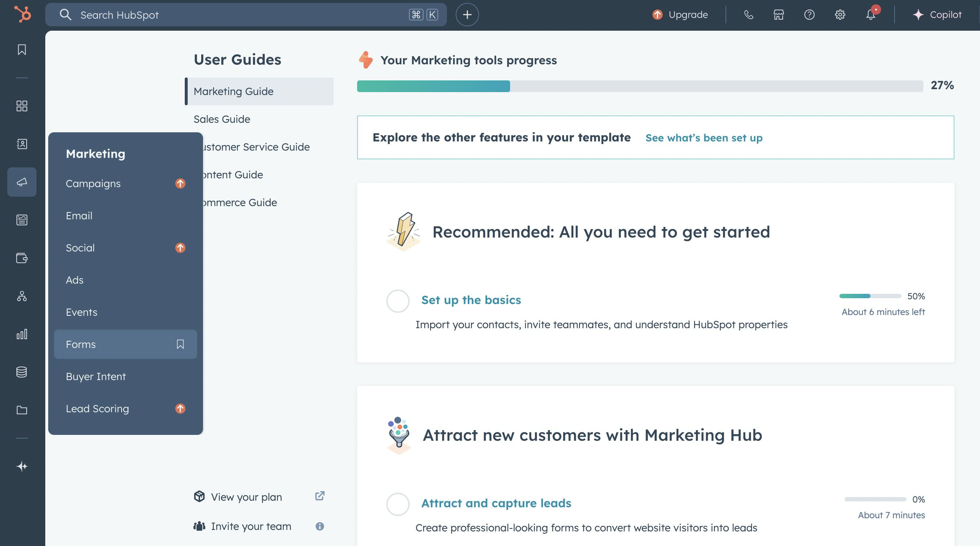Screen dimensions: 980x546
Task: Click the settings gear icon
Action: pos(840,15)
